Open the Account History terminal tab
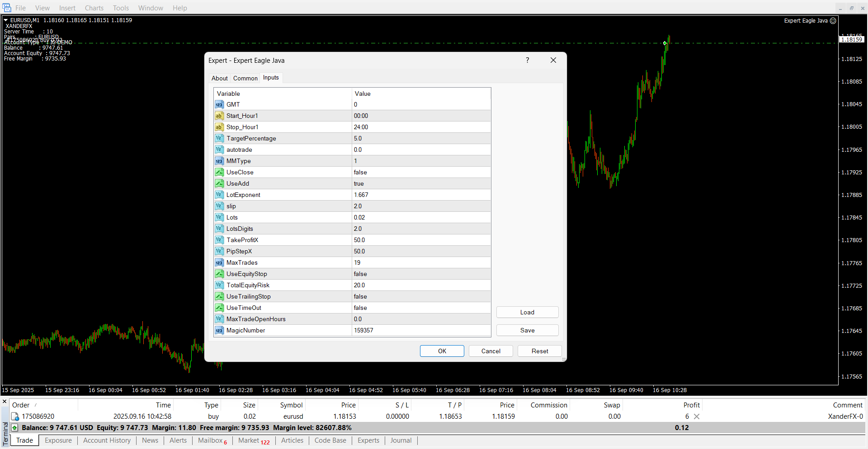 pyautogui.click(x=107, y=440)
